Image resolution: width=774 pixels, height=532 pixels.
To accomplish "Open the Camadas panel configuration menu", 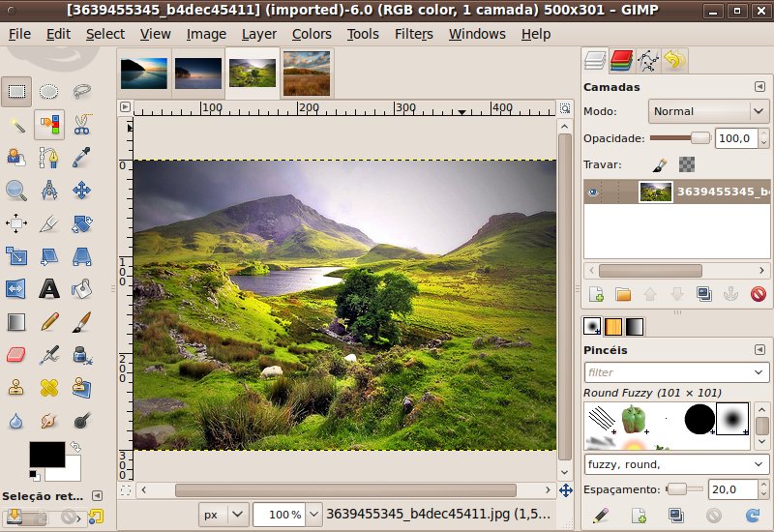I will pyautogui.click(x=759, y=87).
